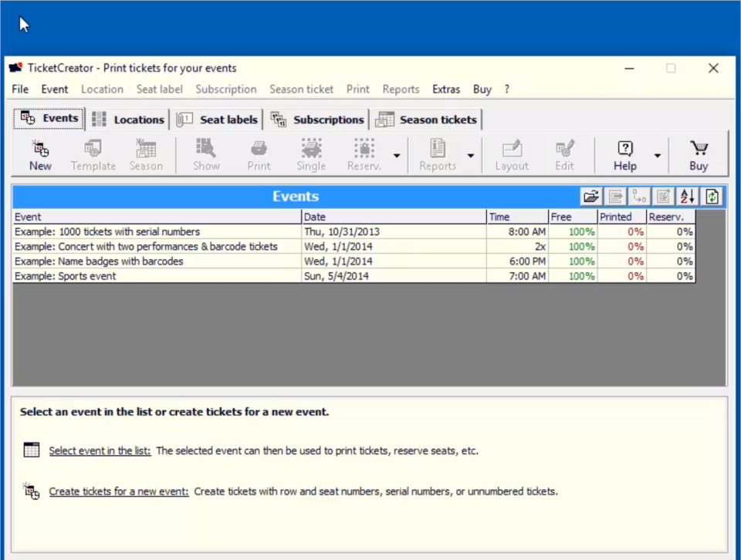Click the refresh icon in Events header
Viewport: 741px width, 560px height.
(x=712, y=197)
